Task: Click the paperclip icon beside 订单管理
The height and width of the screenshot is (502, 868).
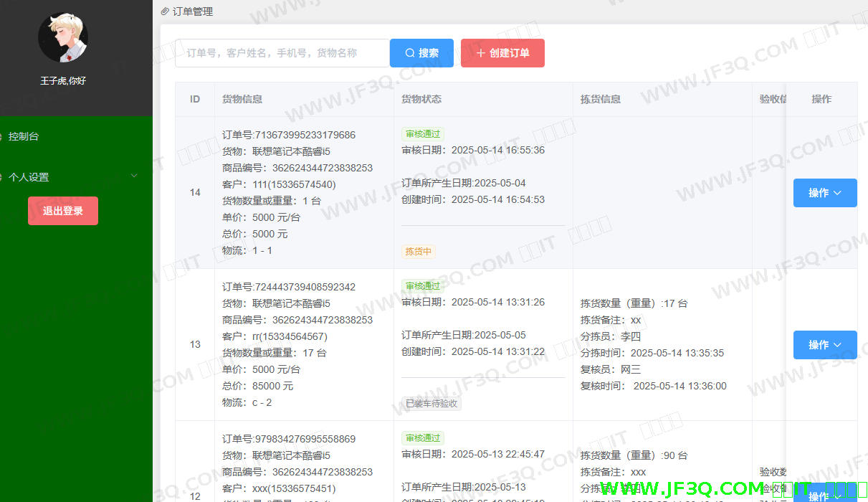Action: (166, 11)
